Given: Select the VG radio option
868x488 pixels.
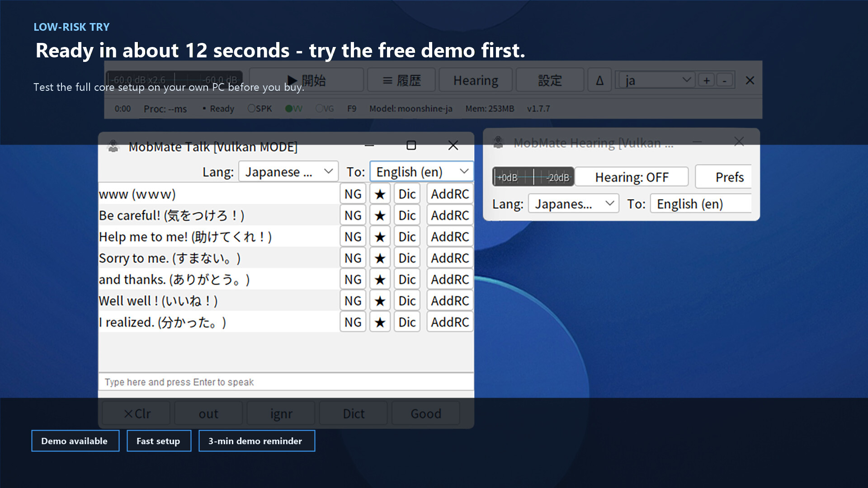Looking at the screenshot, I should pos(319,108).
